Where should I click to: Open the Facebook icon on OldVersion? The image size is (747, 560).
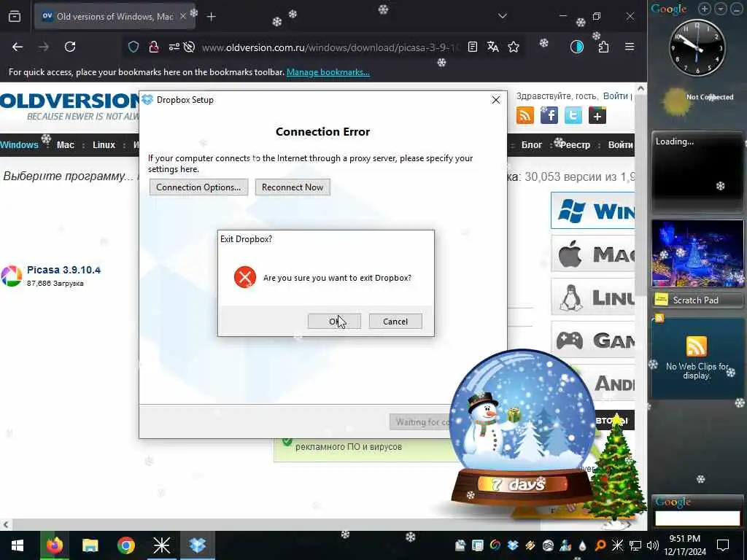[x=549, y=115]
